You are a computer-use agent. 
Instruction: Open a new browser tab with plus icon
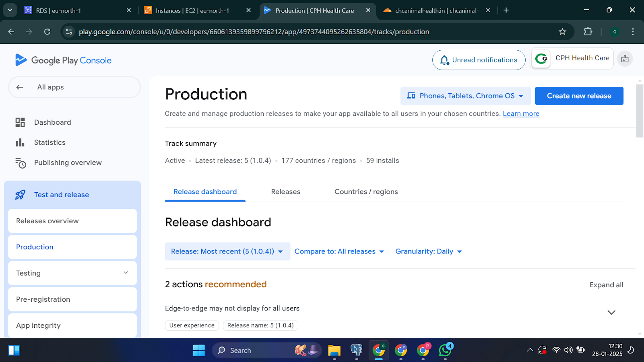[506, 10]
